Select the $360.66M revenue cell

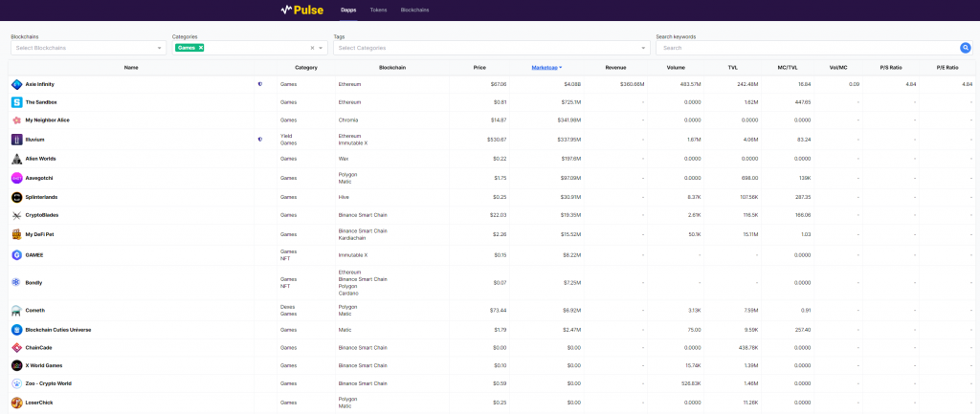click(632, 84)
